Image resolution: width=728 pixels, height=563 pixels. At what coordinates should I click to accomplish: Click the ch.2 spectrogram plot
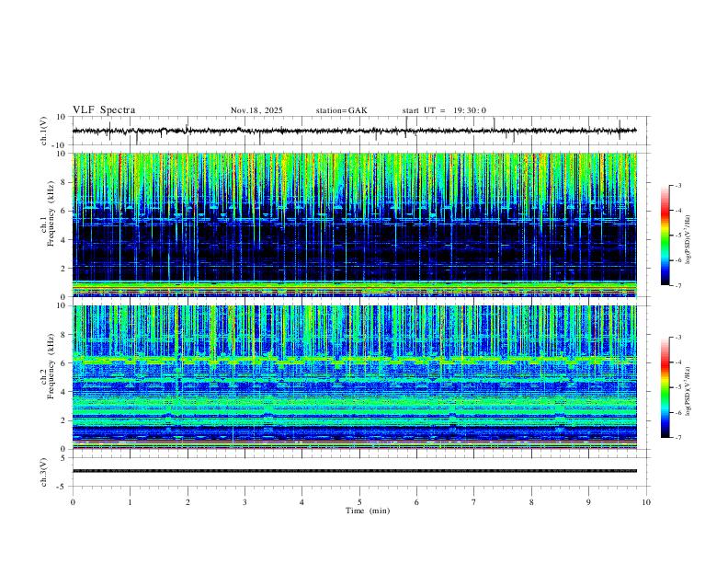tap(355, 377)
